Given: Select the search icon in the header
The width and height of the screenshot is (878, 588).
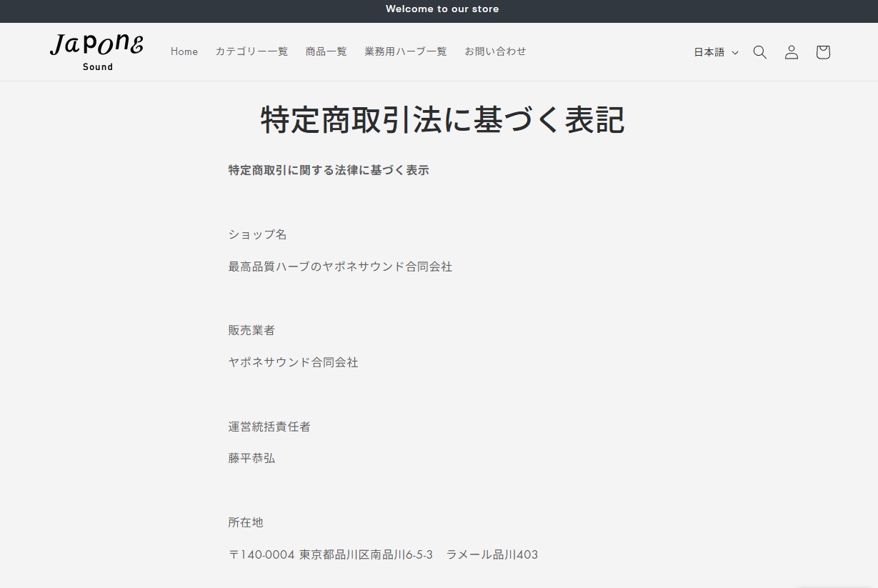Looking at the screenshot, I should pos(759,51).
